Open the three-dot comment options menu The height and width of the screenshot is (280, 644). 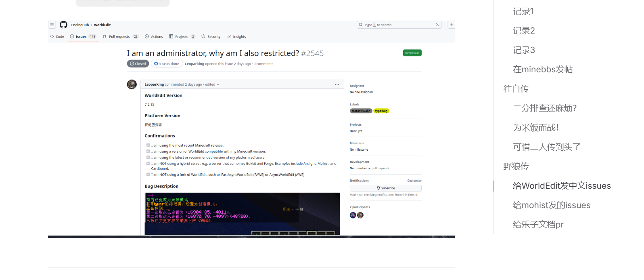(337, 84)
